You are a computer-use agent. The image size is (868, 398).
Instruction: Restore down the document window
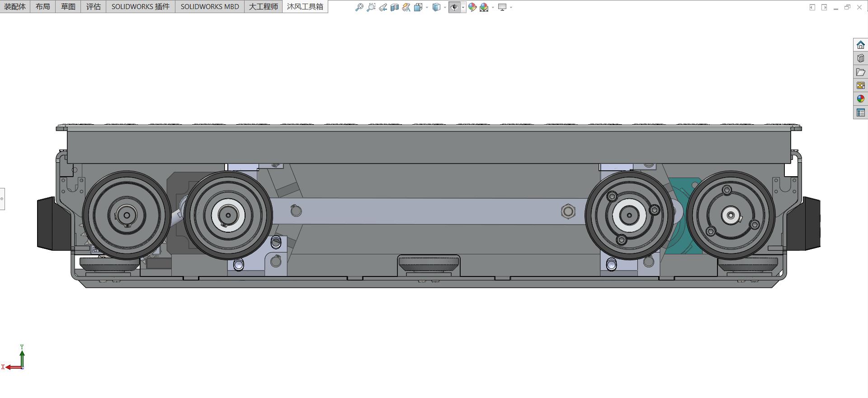pos(847,7)
